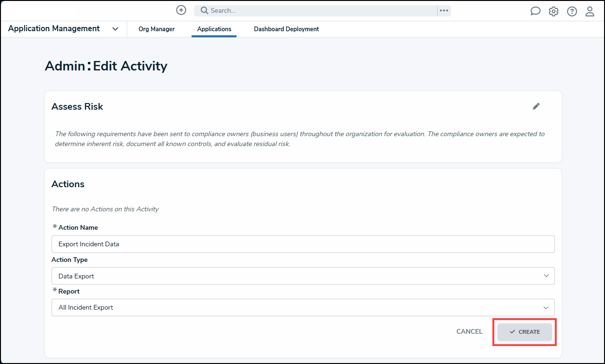Viewport: 605px width, 364px height.
Task: Go to the Dashboard Deployment tab
Action: click(286, 29)
